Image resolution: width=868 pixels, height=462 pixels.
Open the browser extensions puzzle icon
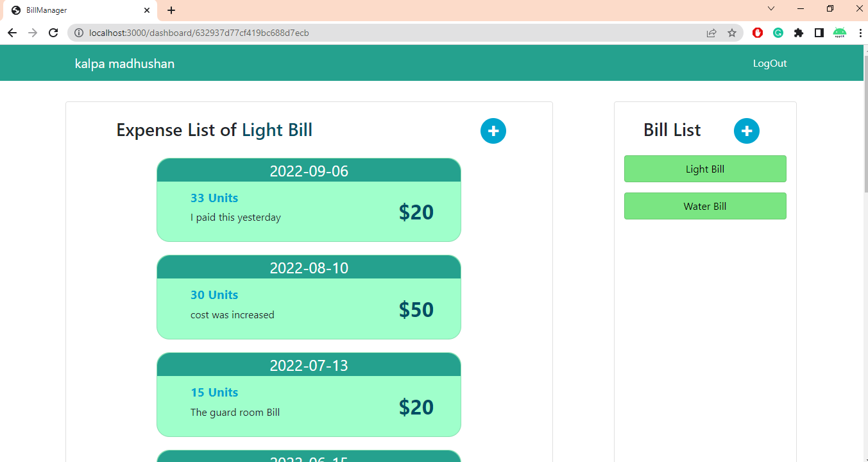click(x=799, y=33)
